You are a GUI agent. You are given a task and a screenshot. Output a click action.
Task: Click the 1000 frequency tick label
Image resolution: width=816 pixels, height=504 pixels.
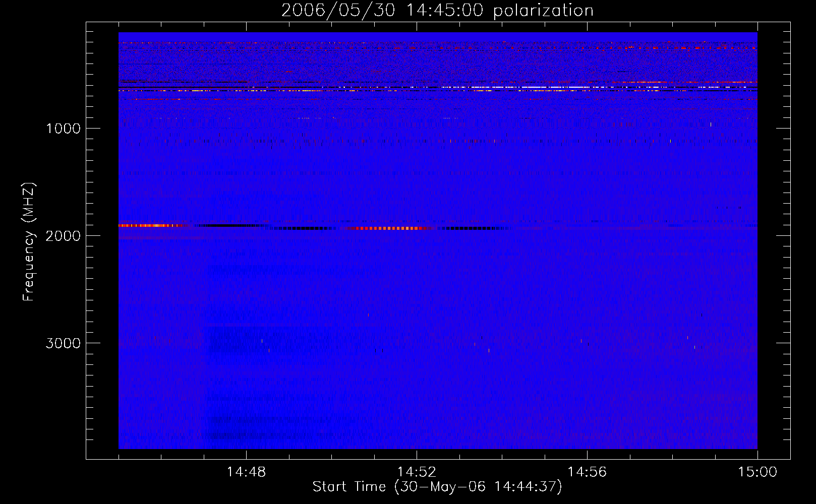tap(63, 129)
